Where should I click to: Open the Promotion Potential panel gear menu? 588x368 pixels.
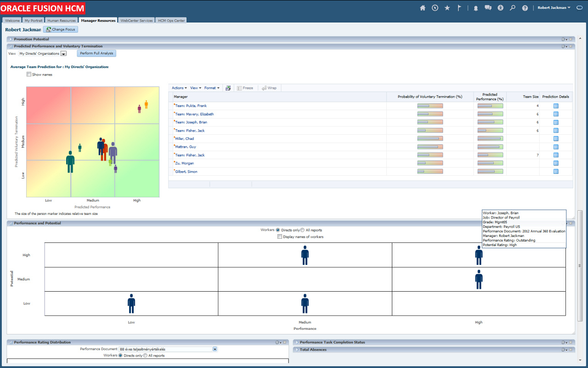click(564, 39)
